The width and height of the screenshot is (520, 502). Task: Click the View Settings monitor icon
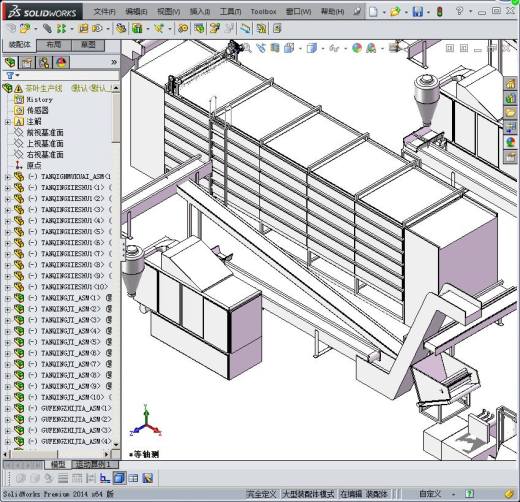coord(394,48)
